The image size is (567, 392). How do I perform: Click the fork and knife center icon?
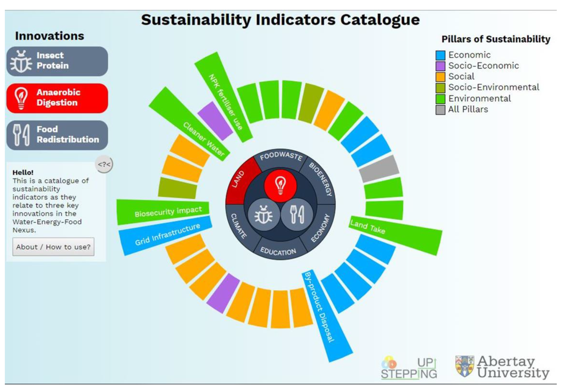pos(297,214)
